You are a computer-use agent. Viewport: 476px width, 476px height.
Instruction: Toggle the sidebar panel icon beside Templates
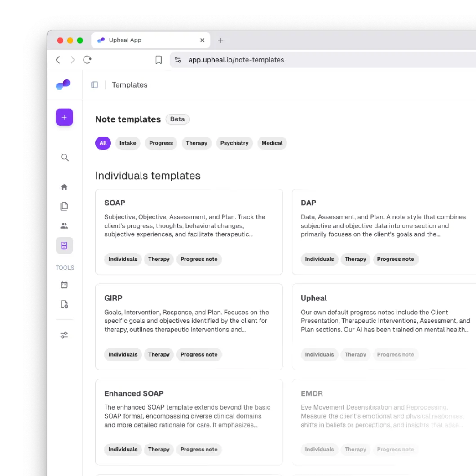(94, 85)
